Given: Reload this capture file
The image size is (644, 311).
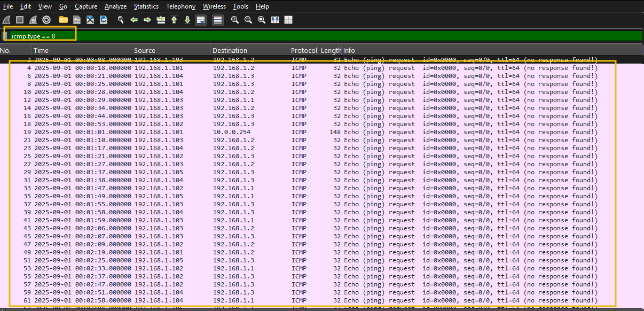Looking at the screenshot, I should 103,20.
